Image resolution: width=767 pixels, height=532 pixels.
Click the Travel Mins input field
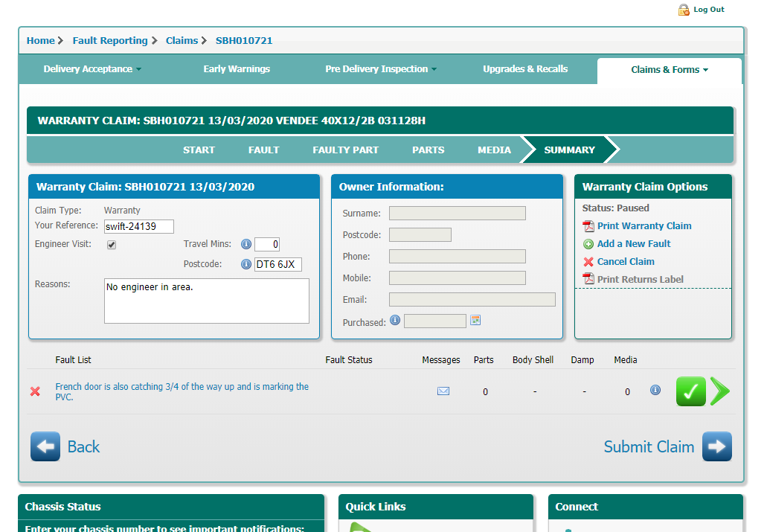[x=267, y=244]
